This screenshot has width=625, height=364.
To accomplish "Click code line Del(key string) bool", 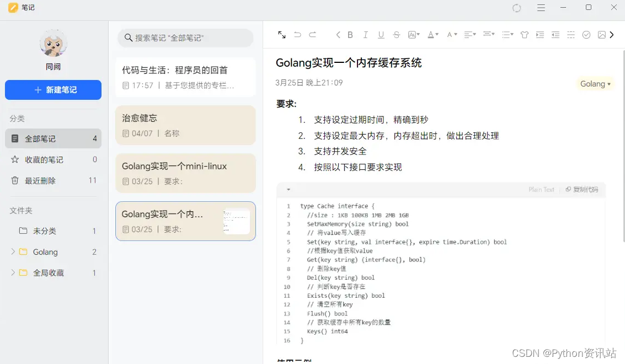I will tap(341, 277).
